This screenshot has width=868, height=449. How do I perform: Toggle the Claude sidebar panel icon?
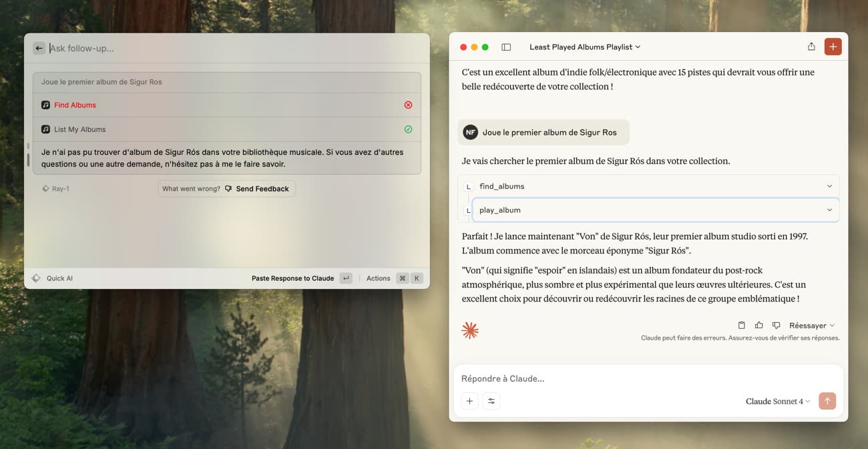pyautogui.click(x=506, y=47)
